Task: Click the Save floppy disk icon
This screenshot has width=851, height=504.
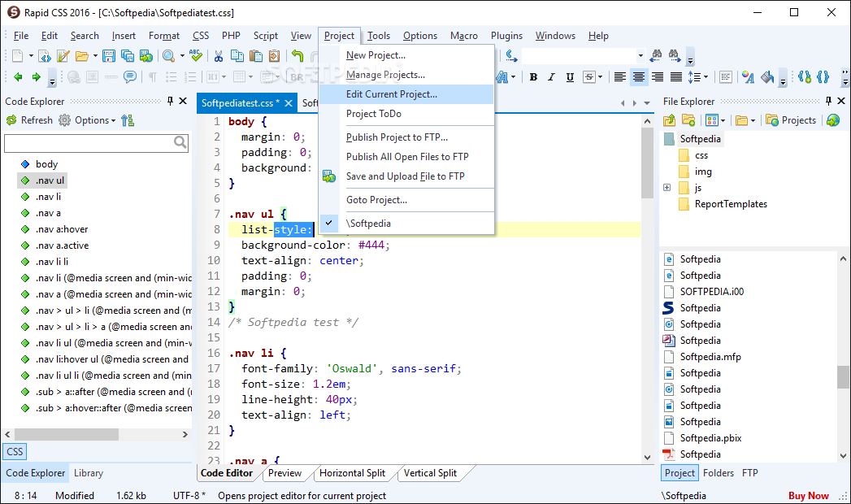Action: click(x=109, y=56)
